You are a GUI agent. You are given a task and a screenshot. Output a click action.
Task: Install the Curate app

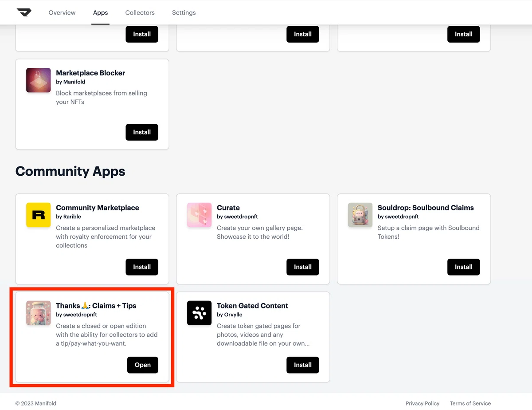tap(303, 267)
